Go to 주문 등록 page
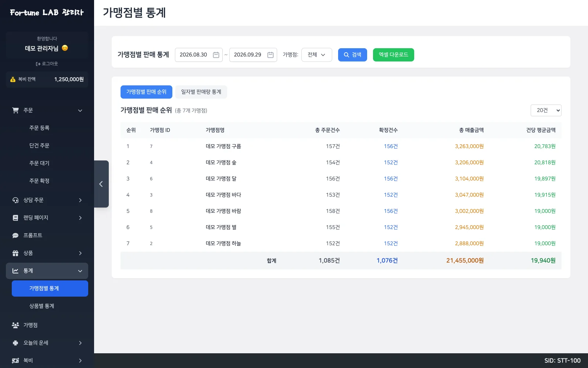Viewport: 588px width, 368px height. pos(50,128)
